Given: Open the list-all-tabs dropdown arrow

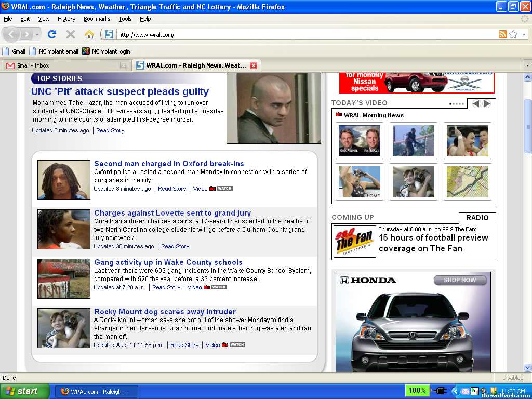Looking at the screenshot, I should (528, 65).
